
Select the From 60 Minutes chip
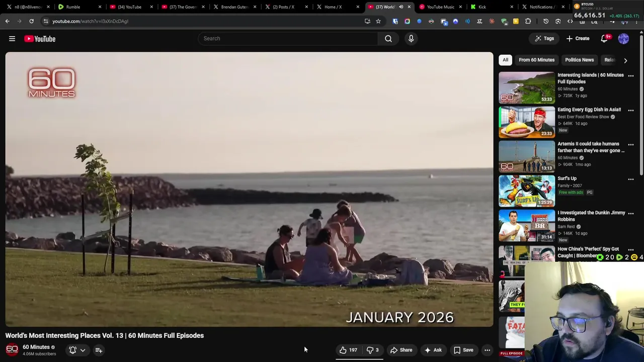click(536, 60)
